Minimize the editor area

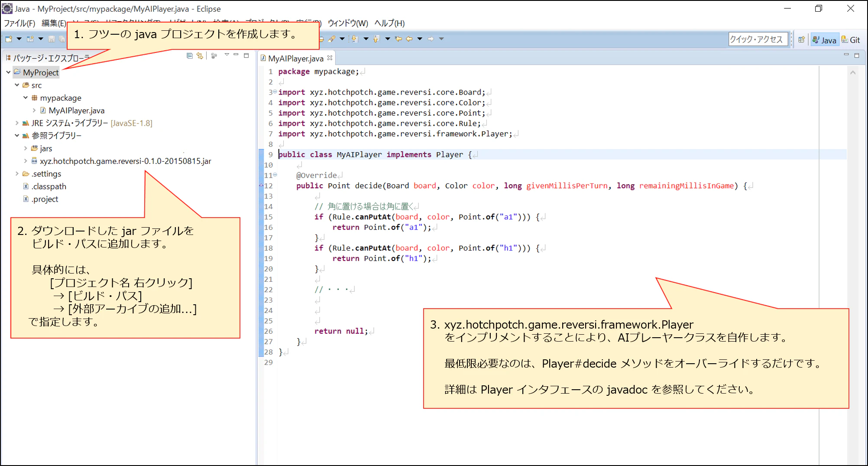(846, 55)
